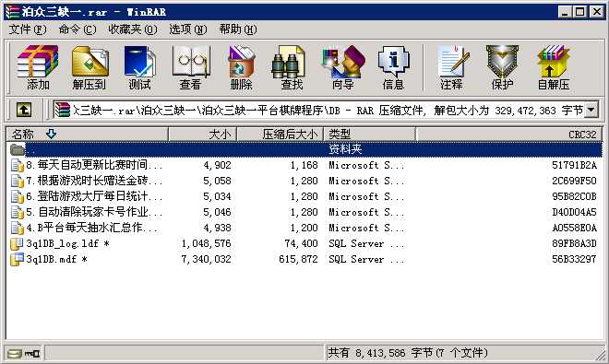Sort by the 压缩后大小 column header

pyautogui.click(x=280, y=135)
